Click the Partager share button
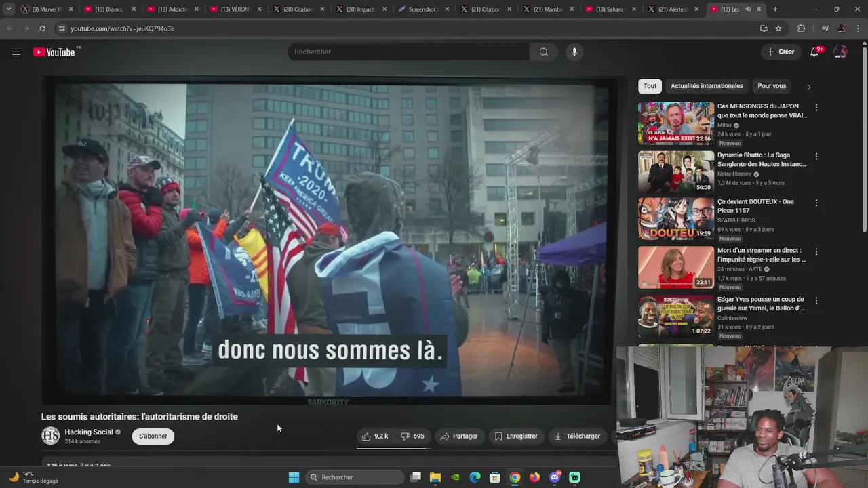 coord(459,436)
